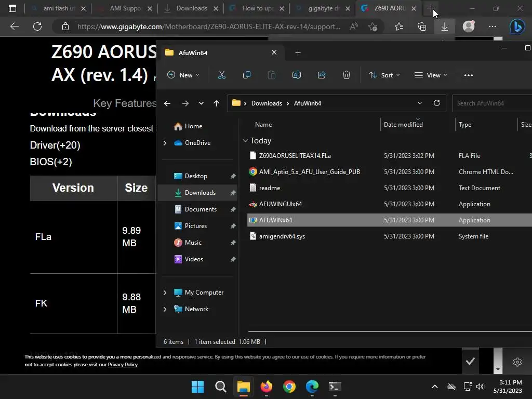Open the View dropdown menu
Image resolution: width=532 pixels, height=399 pixels.
pos(431,75)
